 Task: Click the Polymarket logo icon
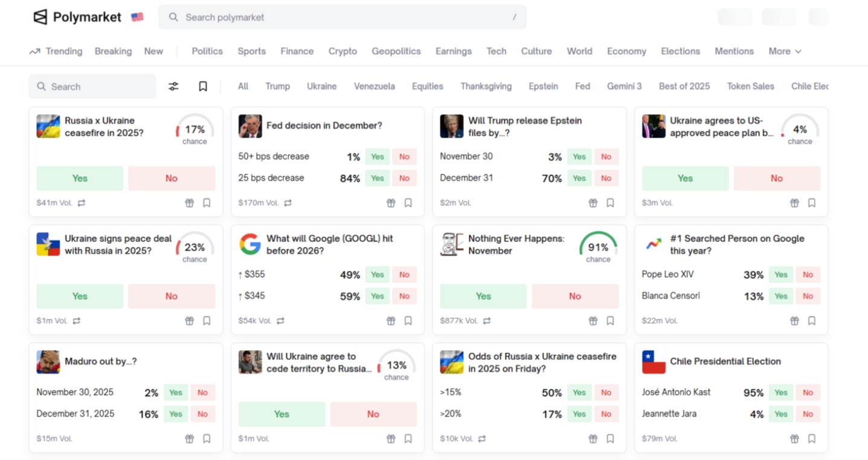click(x=40, y=17)
